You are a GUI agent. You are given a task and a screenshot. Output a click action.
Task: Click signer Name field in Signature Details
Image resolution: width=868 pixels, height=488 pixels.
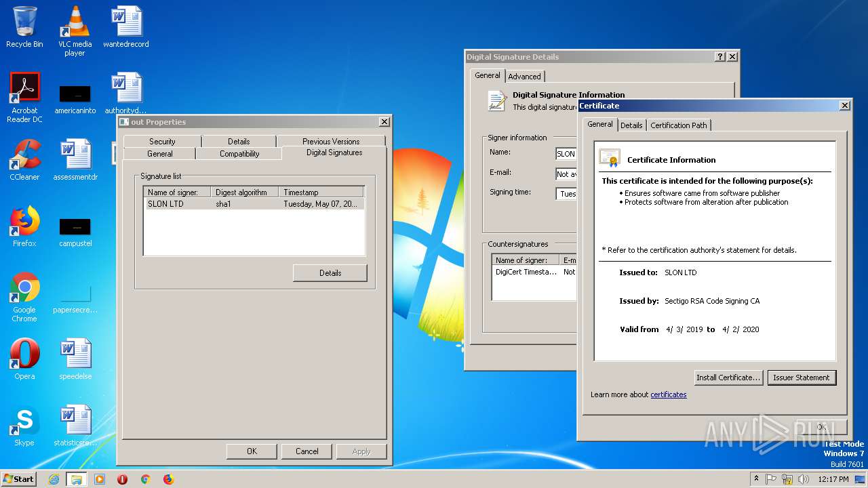566,154
